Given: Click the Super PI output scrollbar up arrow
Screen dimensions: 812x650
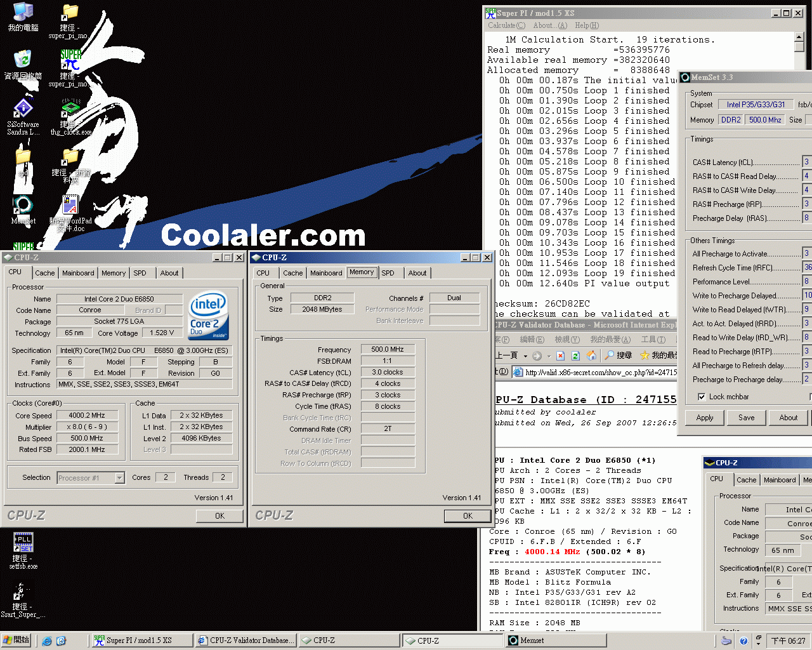Looking at the screenshot, I should [x=799, y=37].
